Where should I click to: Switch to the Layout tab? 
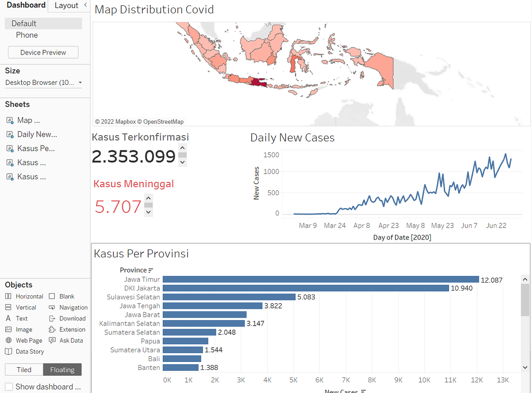[66, 5]
